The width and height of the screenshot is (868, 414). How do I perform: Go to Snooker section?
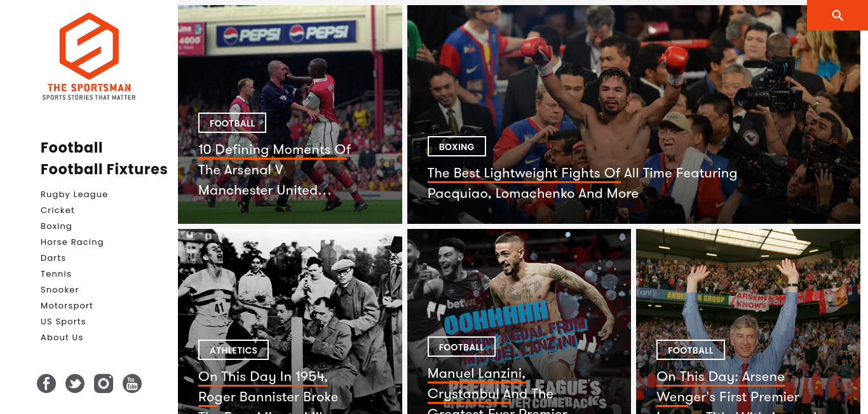(x=60, y=290)
